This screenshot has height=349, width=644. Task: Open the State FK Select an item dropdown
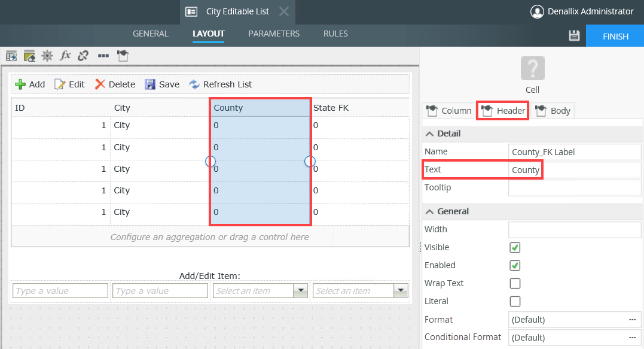(x=401, y=290)
